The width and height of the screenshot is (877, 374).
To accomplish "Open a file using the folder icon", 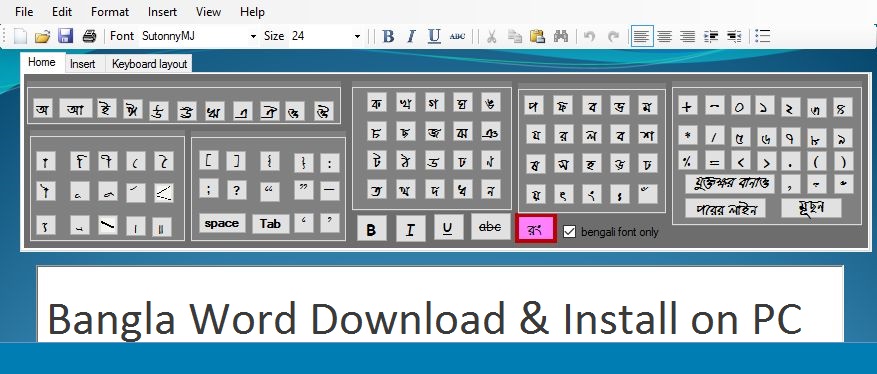I will pyautogui.click(x=43, y=37).
